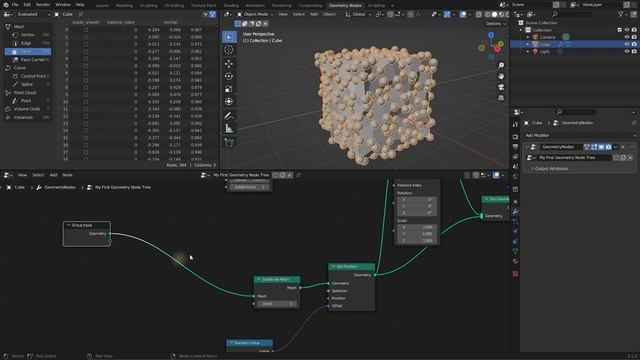Viewport: 640px width, 360px height.
Task: Select the Rotate tool in viewport toolbar
Action: 229,76
